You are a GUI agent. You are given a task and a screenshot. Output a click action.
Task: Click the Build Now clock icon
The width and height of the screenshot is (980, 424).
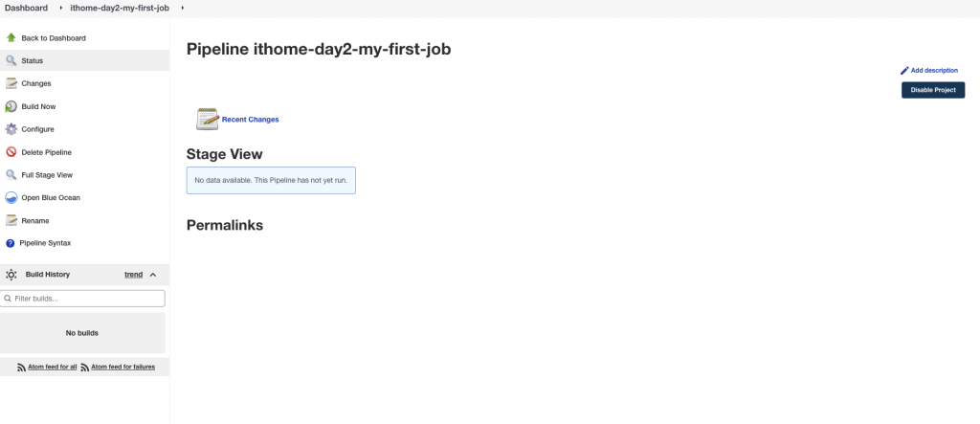(x=11, y=106)
